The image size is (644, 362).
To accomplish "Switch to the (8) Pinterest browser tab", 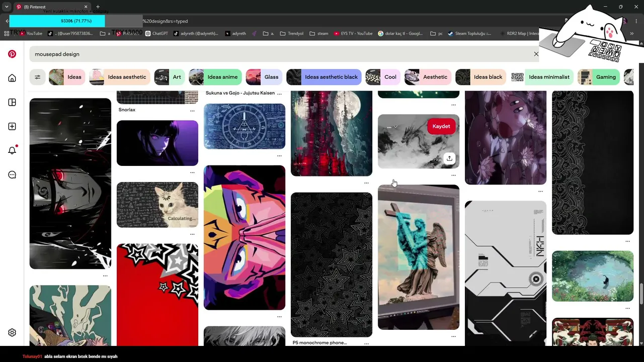I will pyautogui.click(x=51, y=7).
